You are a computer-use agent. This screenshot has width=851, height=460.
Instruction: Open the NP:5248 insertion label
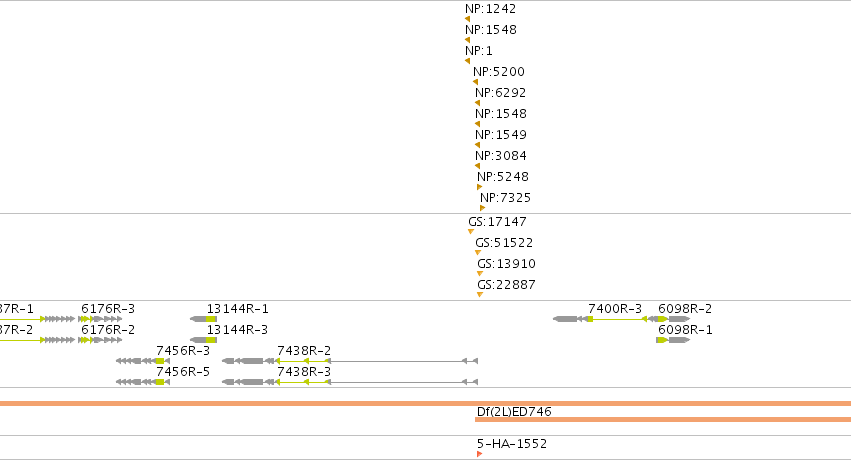click(503, 177)
